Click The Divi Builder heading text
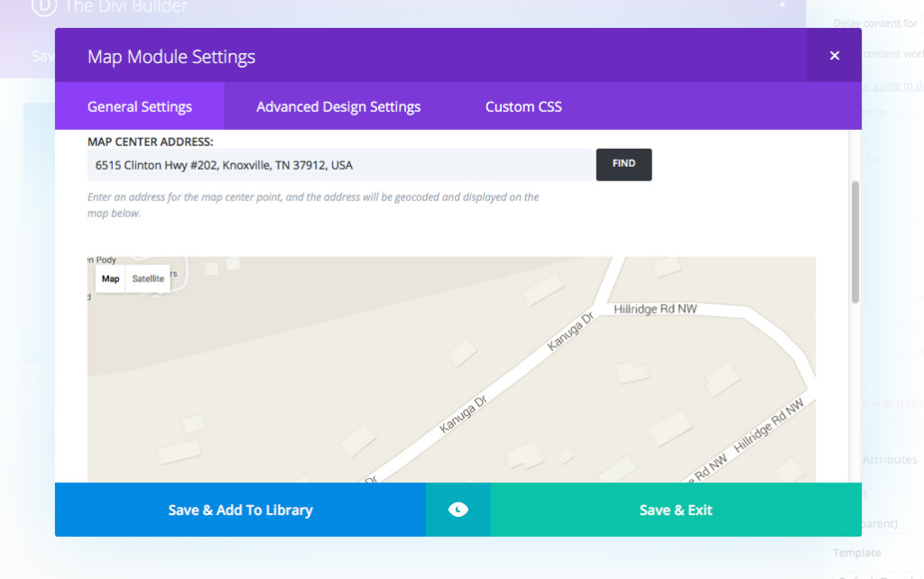 coord(125,7)
